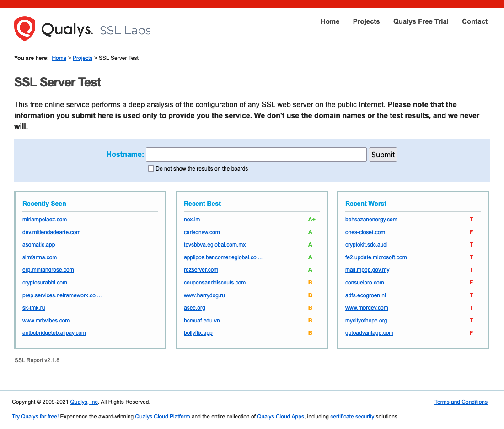Open mycityofhope.org link
Image resolution: width=504 pixels, height=429 pixels.
366,321
